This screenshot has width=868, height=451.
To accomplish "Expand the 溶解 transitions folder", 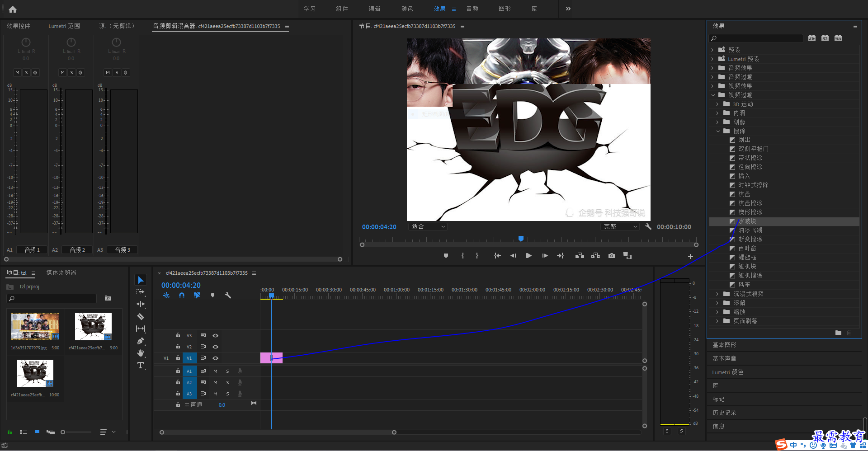I will 717,303.
